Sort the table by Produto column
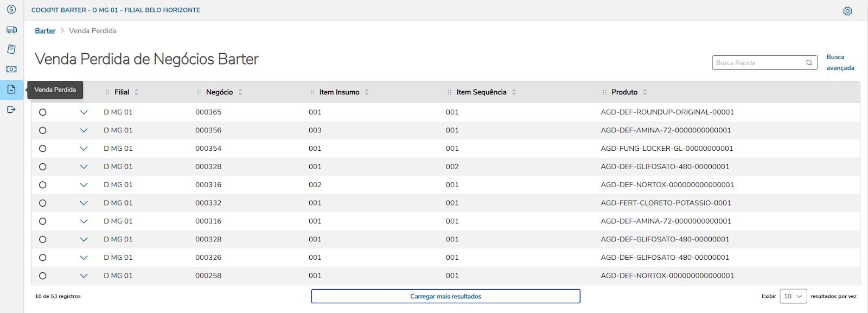Image resolution: width=868 pixels, height=313 pixels. pyautogui.click(x=645, y=92)
